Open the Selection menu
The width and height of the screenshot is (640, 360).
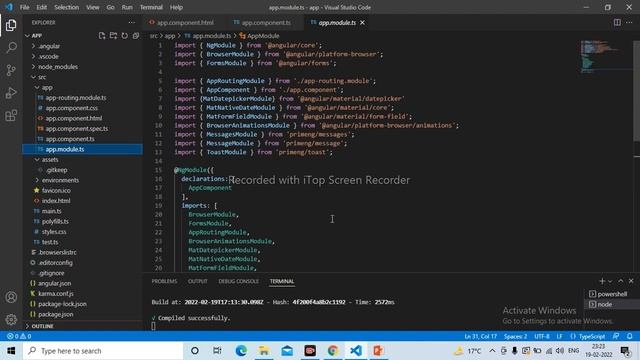click(66, 7)
